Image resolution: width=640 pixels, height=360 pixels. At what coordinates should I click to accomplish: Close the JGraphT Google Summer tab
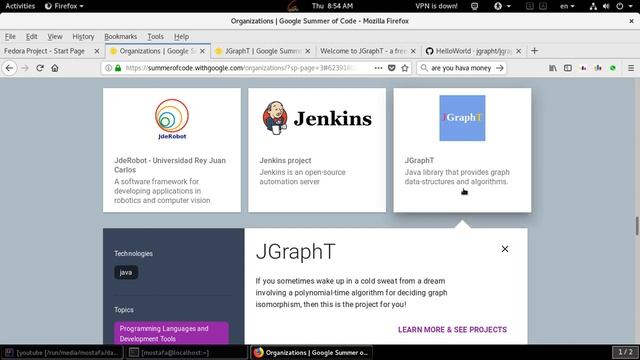(308, 51)
